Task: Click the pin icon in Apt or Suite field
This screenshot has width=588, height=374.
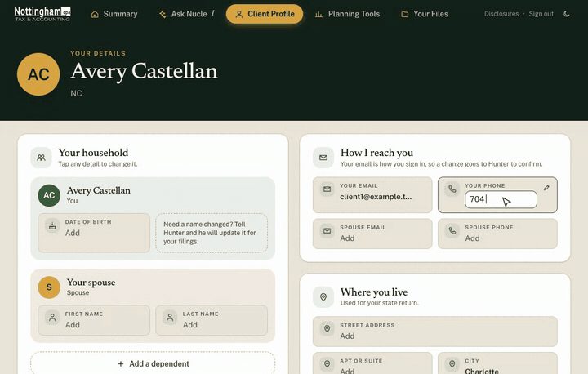Action: [x=327, y=364]
